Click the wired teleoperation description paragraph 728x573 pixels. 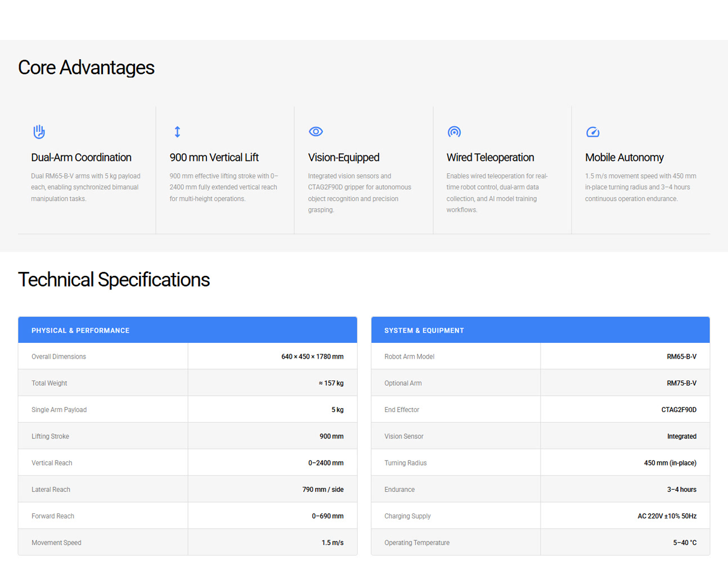(x=497, y=193)
